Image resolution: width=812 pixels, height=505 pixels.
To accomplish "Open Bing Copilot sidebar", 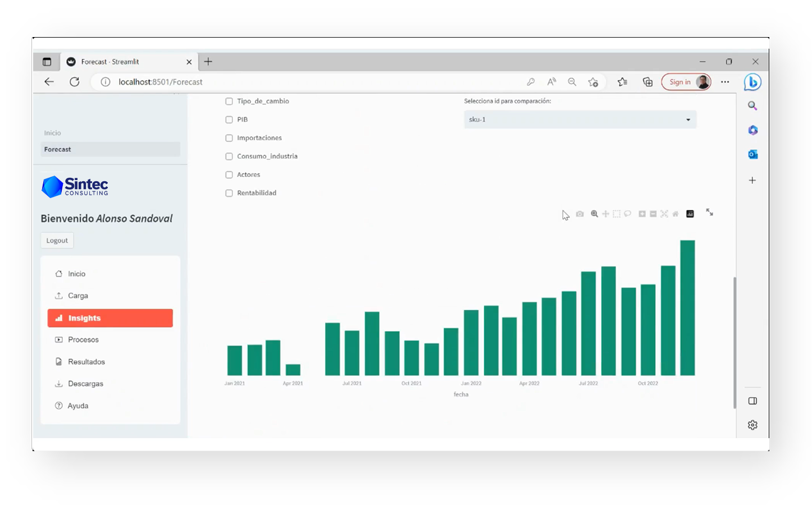I will click(752, 82).
